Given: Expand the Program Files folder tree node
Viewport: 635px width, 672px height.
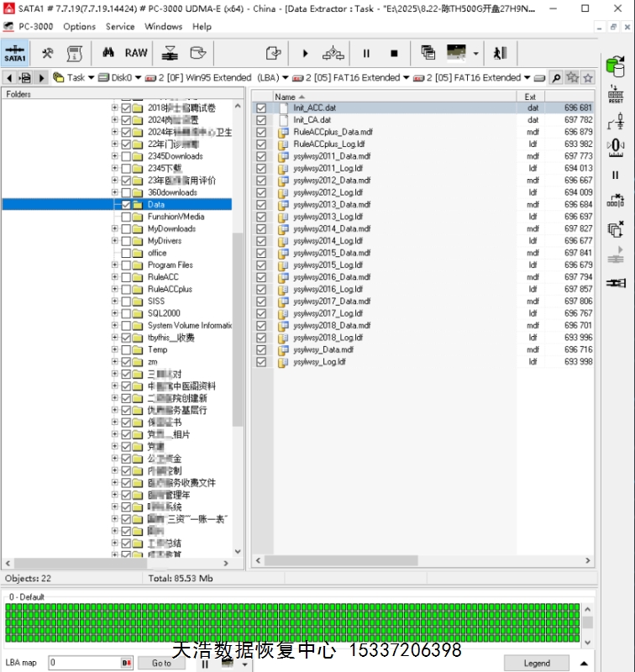Looking at the screenshot, I should tap(115, 265).
